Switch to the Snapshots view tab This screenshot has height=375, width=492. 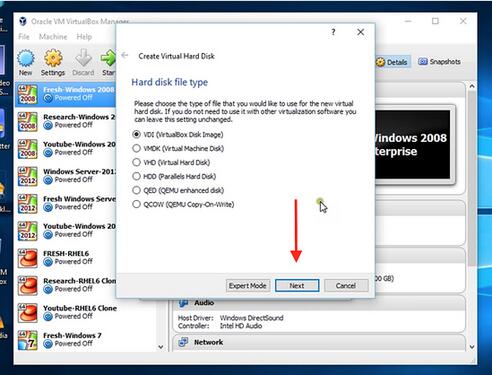[x=439, y=62]
